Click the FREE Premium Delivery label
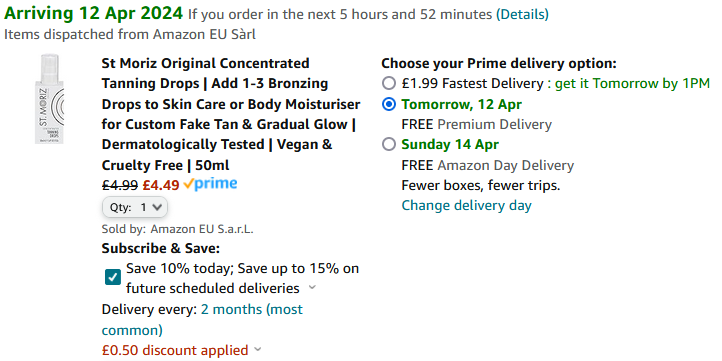Viewport: 722px width, 361px height. (477, 125)
